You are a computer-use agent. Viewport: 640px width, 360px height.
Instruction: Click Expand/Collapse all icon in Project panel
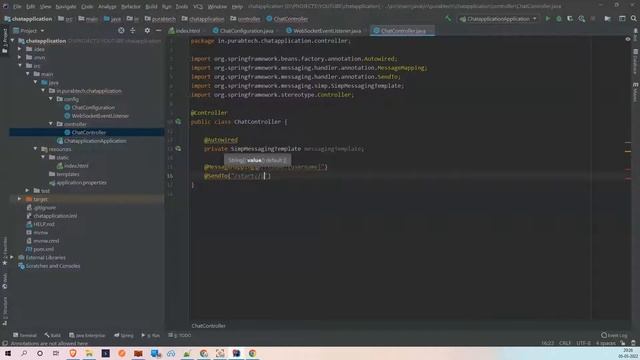[133, 31]
